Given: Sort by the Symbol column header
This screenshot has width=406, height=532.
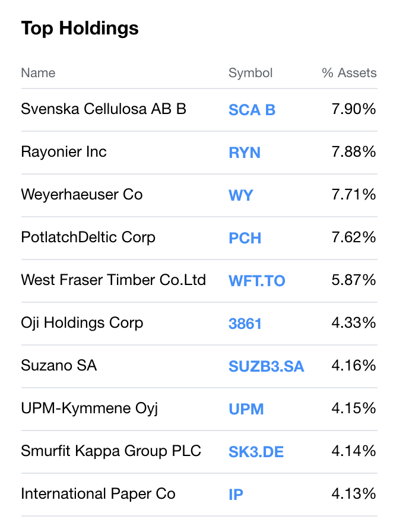Looking at the screenshot, I should (x=250, y=73).
